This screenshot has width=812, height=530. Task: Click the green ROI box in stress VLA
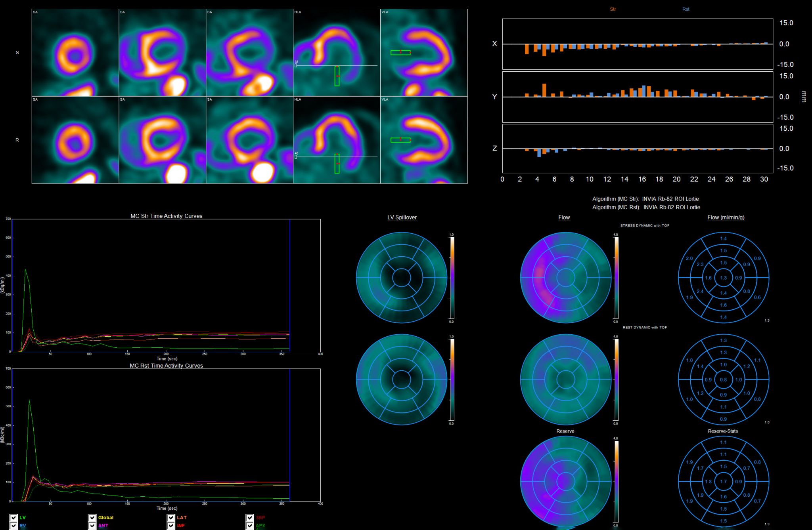coord(400,52)
